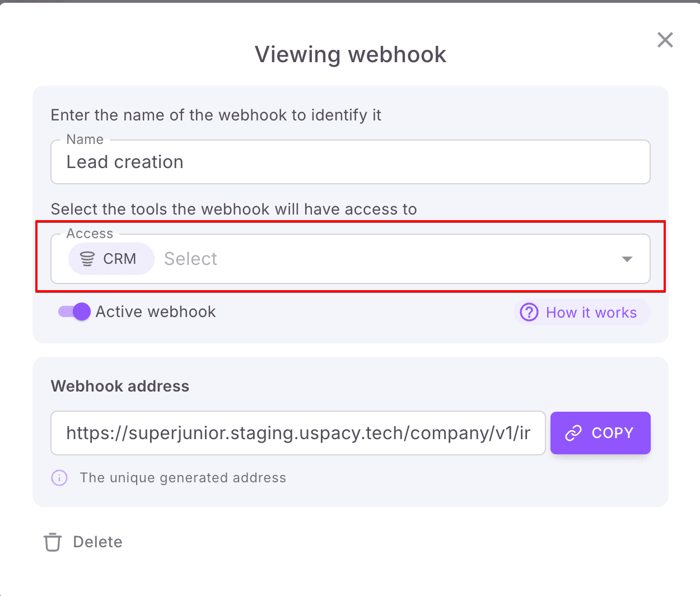Expand the Access dropdown arrow
The height and width of the screenshot is (596, 700).
coord(627,259)
